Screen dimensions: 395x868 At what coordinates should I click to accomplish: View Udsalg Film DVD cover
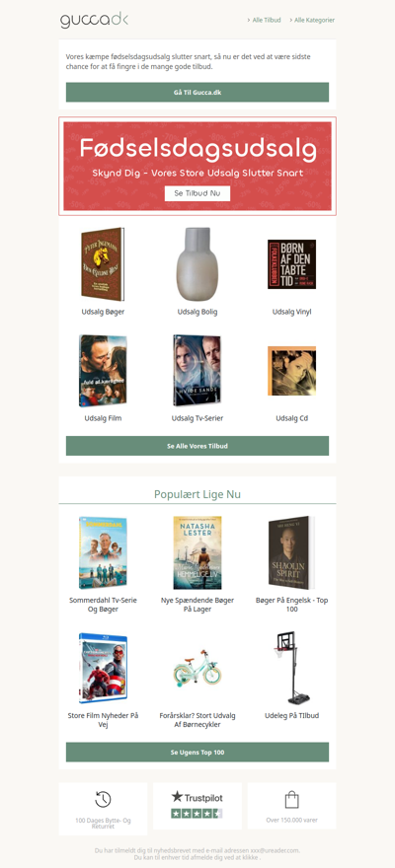(103, 371)
